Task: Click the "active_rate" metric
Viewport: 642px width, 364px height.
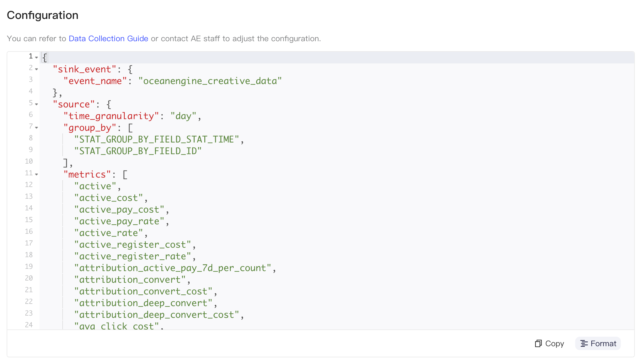Action: pyautogui.click(x=109, y=233)
